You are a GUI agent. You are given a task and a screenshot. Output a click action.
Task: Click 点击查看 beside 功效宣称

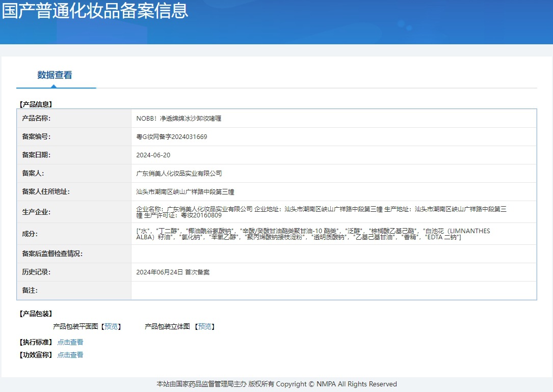pyautogui.click(x=70, y=355)
